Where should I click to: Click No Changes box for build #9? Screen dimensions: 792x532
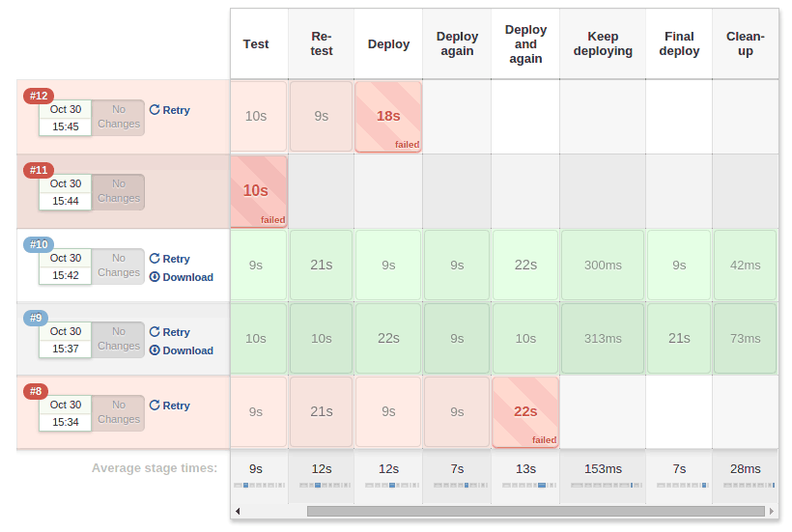click(x=118, y=339)
